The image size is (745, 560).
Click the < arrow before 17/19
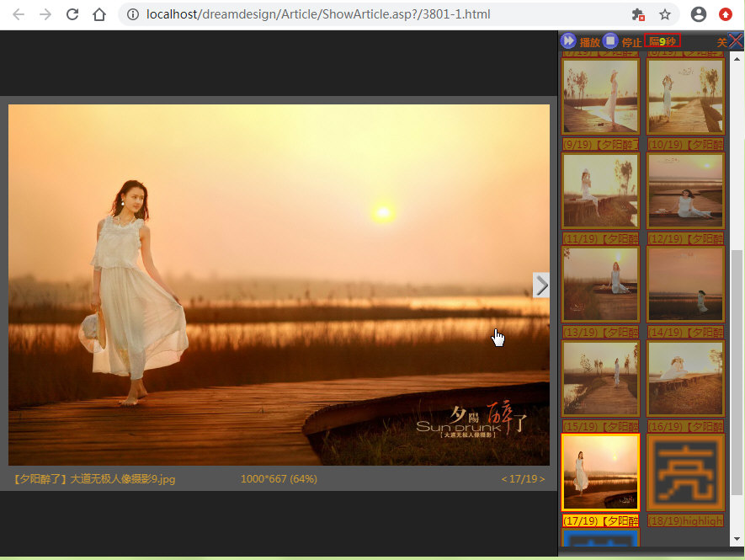(x=504, y=478)
